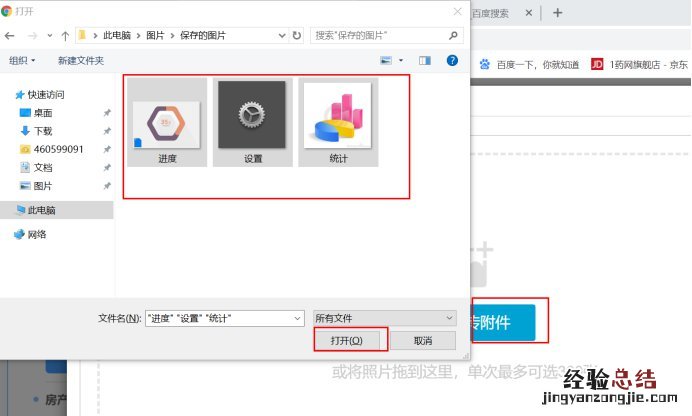Click the pin icon beside 460599091
The image size is (692, 416).
click(x=107, y=149)
